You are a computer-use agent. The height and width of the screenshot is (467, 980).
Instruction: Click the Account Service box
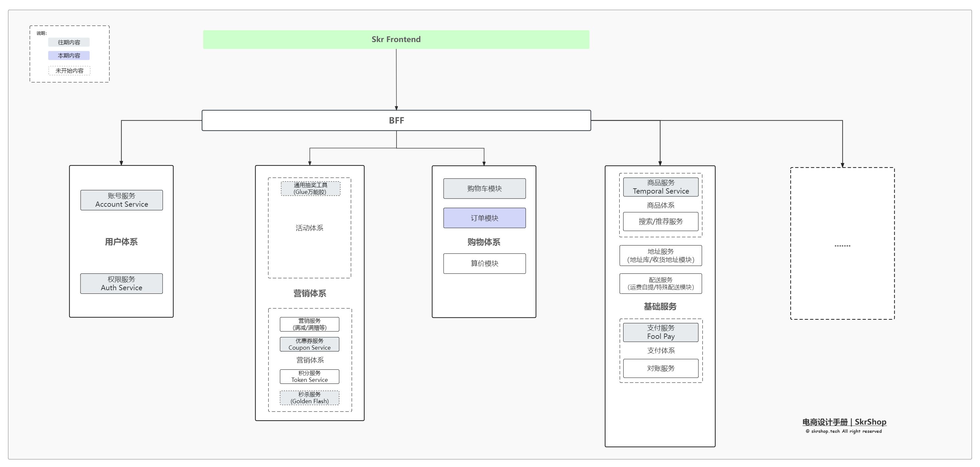click(x=121, y=200)
